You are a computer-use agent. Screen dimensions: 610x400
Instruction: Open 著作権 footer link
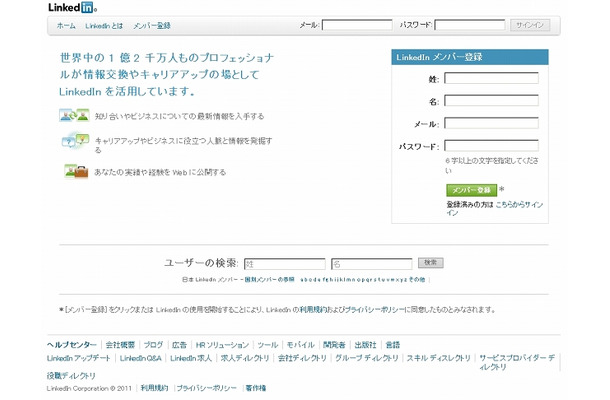pyautogui.click(x=256, y=388)
